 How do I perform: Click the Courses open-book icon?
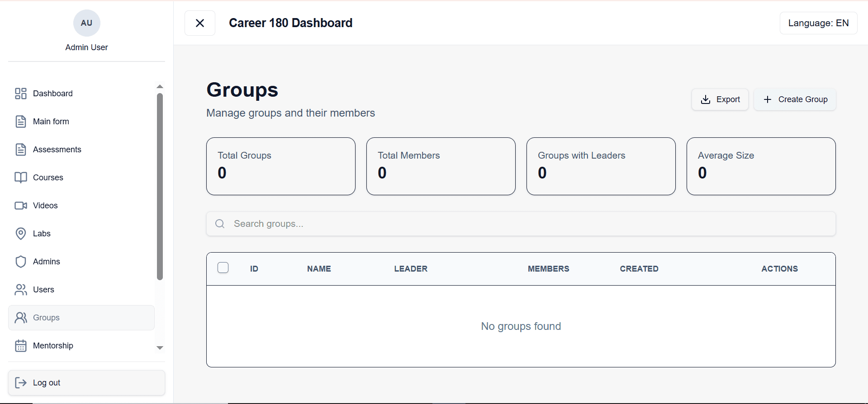pyautogui.click(x=21, y=178)
